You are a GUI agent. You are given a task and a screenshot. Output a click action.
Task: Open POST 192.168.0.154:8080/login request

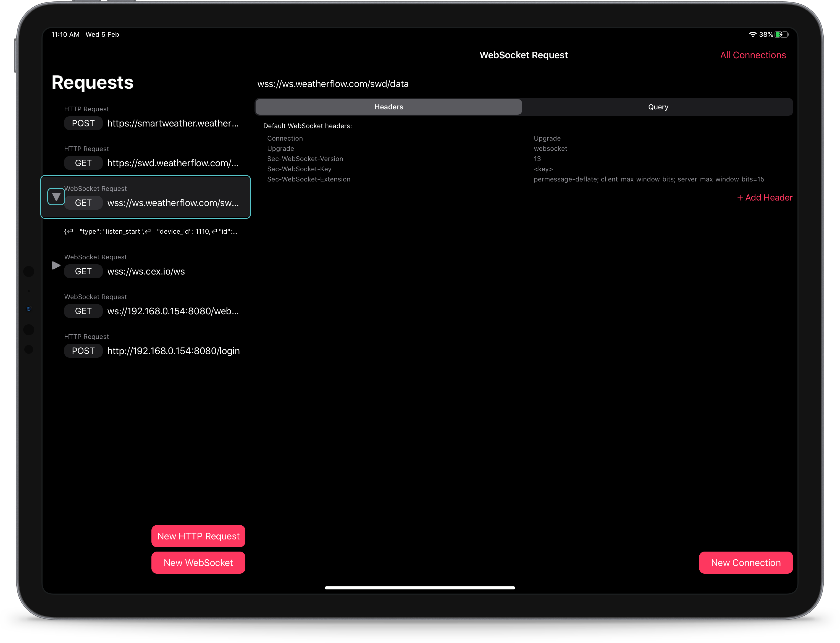coord(173,351)
